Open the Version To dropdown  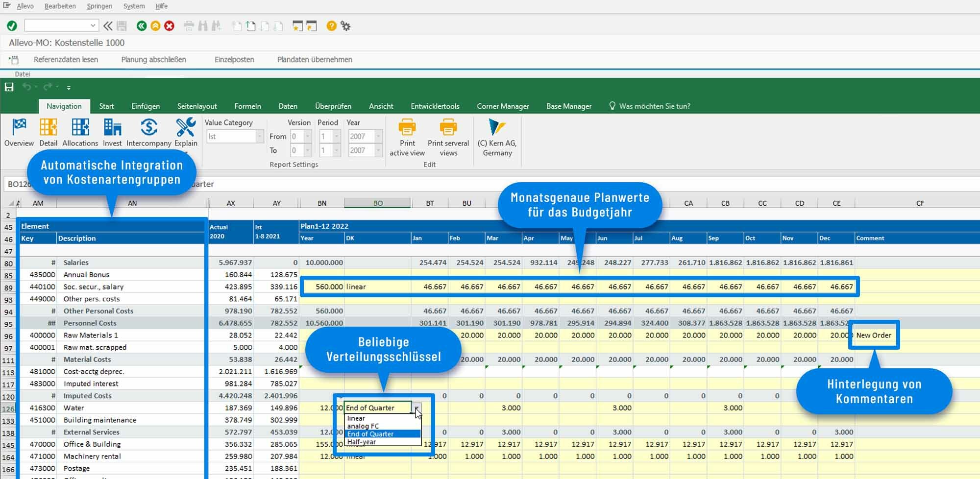(308, 150)
